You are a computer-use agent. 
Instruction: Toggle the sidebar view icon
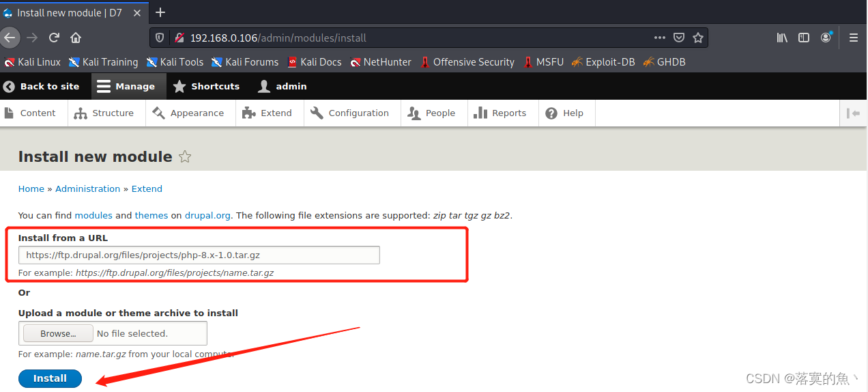coord(804,38)
